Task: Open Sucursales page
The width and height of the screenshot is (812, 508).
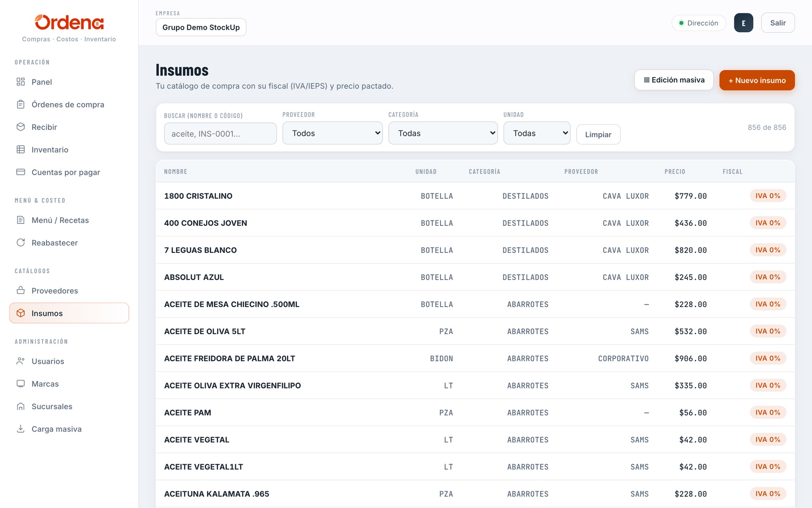Action: click(x=69, y=406)
